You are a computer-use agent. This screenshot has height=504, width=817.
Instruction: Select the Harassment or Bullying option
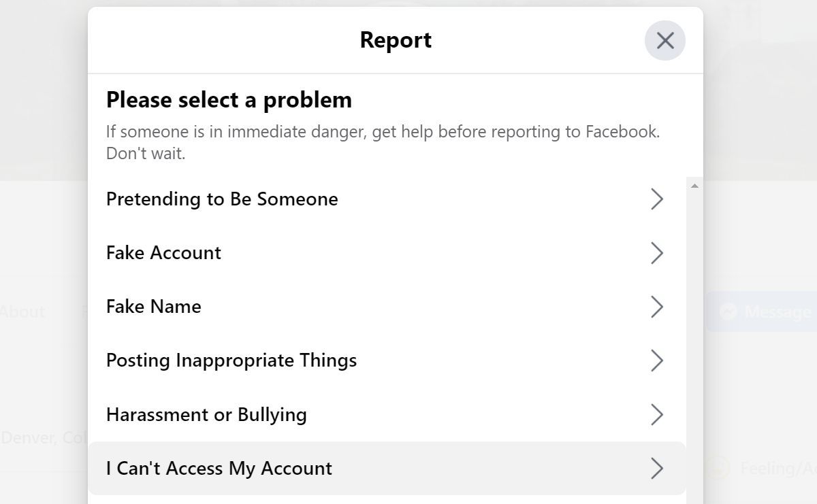pos(206,415)
